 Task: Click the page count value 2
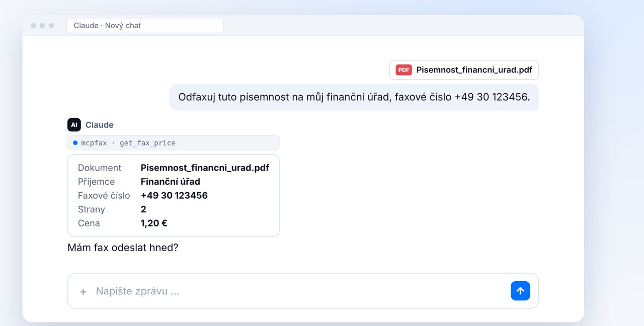[x=143, y=209]
